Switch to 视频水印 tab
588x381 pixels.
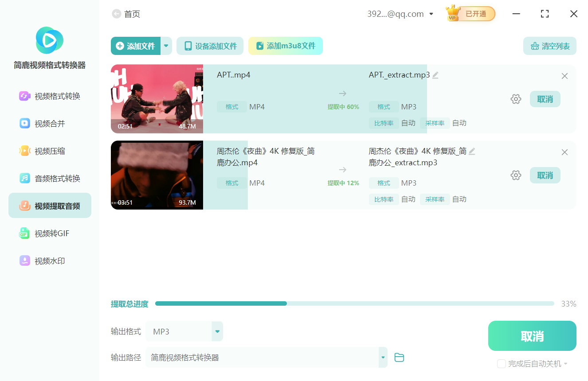(50, 261)
